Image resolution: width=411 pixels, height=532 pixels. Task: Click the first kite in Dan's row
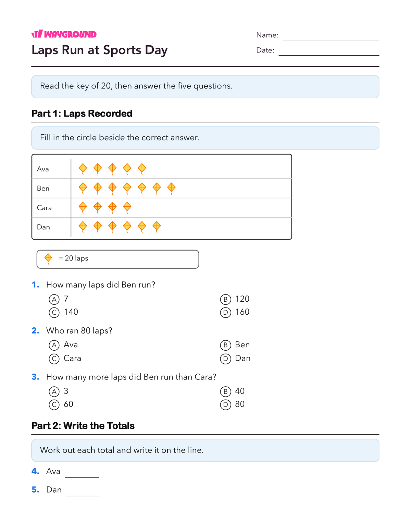83,227
